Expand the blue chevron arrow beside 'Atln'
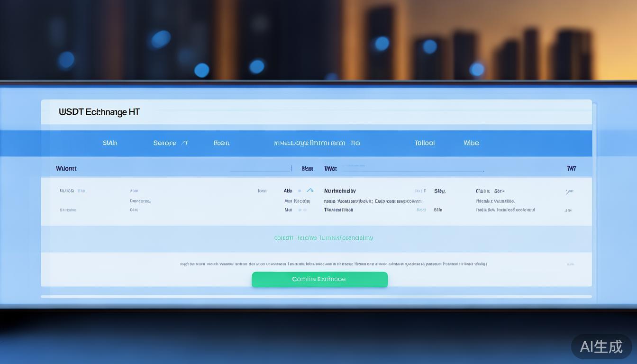This screenshot has width=637, height=364. click(310, 191)
